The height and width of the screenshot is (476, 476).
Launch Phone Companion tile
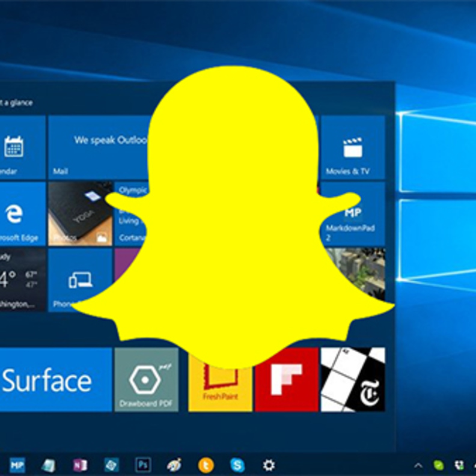point(80,279)
